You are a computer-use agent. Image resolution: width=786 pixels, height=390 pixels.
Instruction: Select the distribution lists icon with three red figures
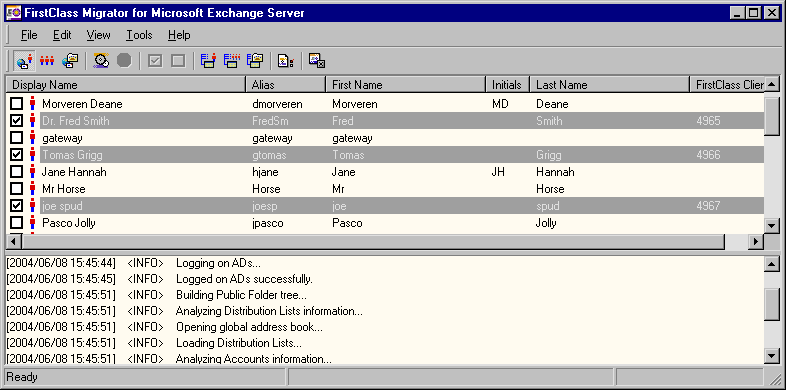coord(47,61)
